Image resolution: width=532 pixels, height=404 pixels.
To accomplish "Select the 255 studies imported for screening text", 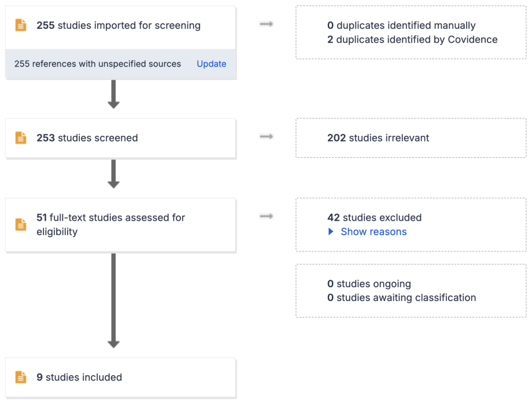I will click(119, 25).
